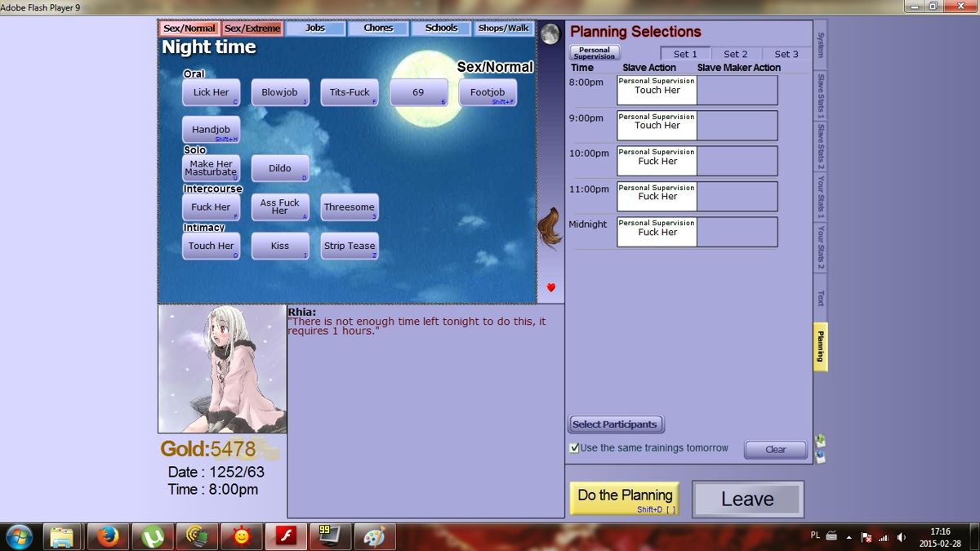Open Flash Player from the taskbar
The height and width of the screenshot is (551, 980).
285,536
